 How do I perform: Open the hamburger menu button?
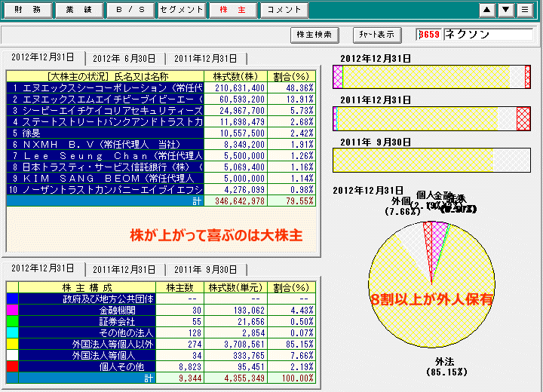[525, 10]
